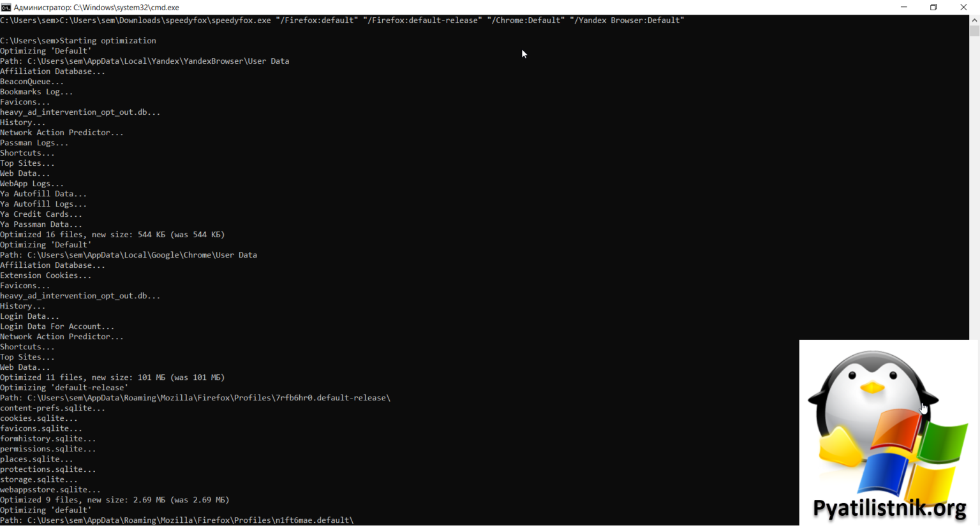Click the 'Passman Logs...' line
This screenshot has height=526, width=980.
click(x=34, y=143)
